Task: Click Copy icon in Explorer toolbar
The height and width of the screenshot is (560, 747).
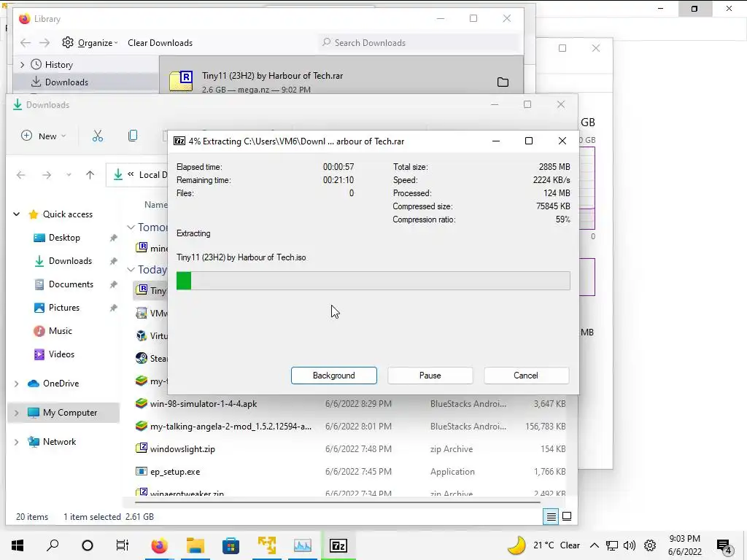Action: click(x=133, y=136)
